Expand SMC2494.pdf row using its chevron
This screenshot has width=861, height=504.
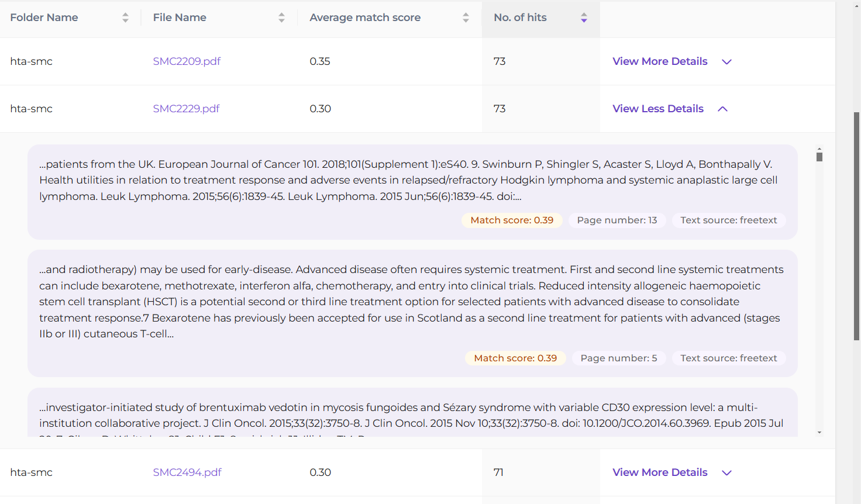tap(726, 473)
